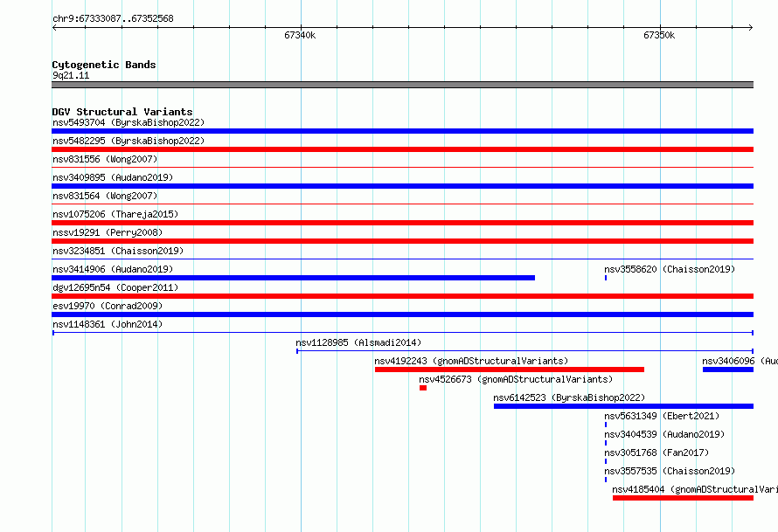This screenshot has width=778, height=532.
Task: Select the red nsv4185404 variant bar
Action: (684, 498)
